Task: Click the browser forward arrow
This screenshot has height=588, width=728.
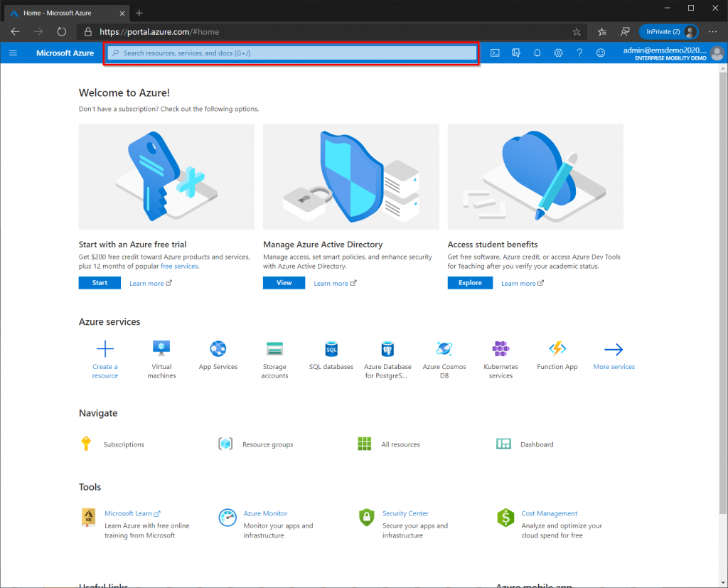Action: (38, 32)
